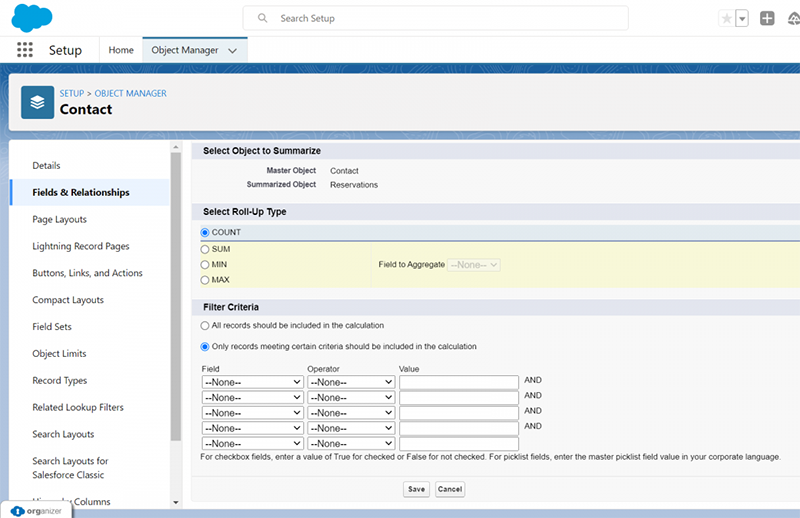800x518 pixels.
Task: Open the first filter row Field dropdown
Action: point(253,382)
